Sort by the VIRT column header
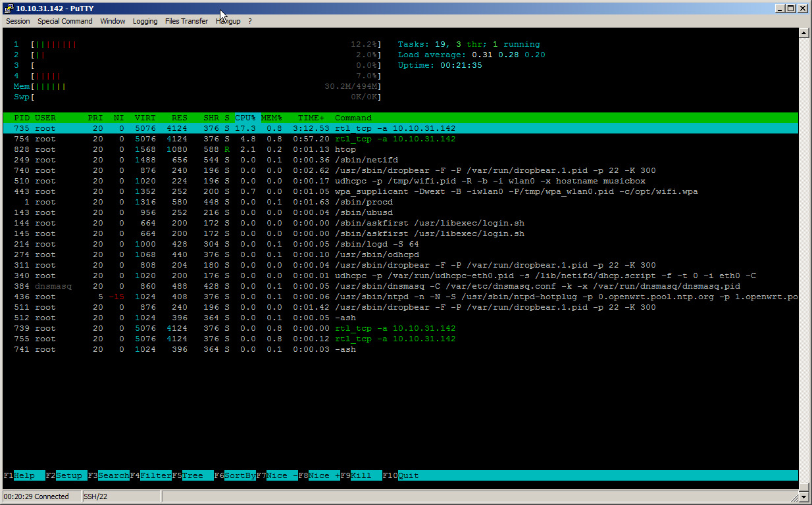The width and height of the screenshot is (812, 505). pos(145,118)
